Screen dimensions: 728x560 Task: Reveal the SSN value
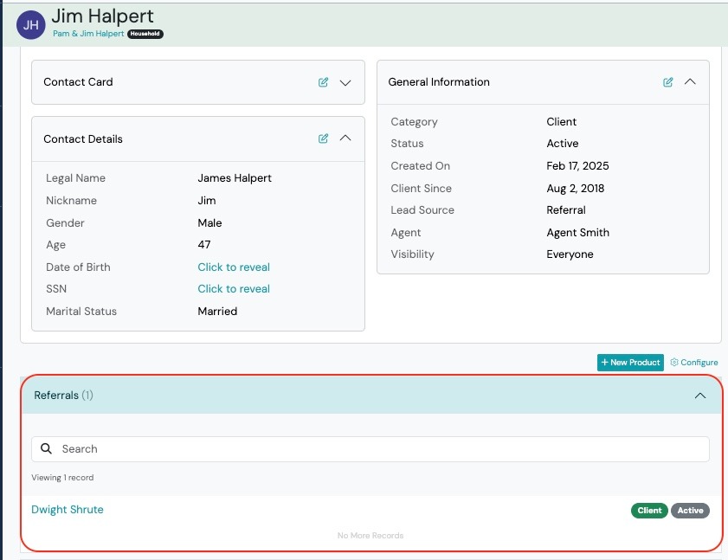pyautogui.click(x=234, y=289)
